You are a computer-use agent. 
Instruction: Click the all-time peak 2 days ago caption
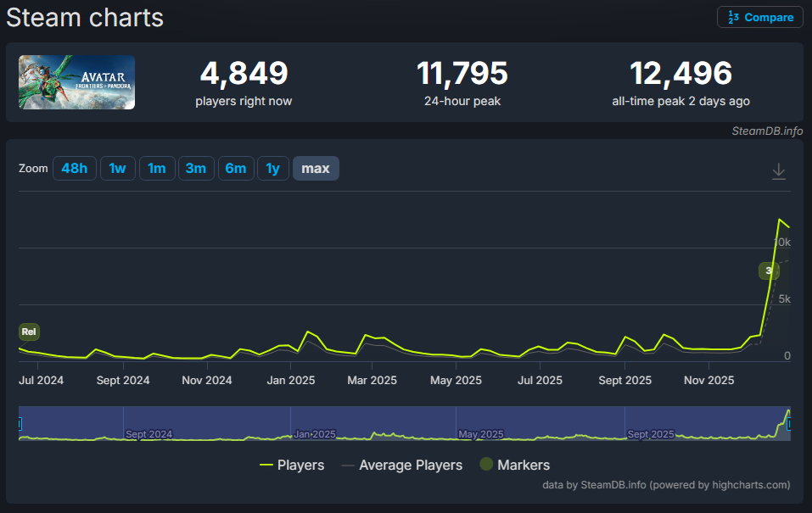click(x=681, y=102)
